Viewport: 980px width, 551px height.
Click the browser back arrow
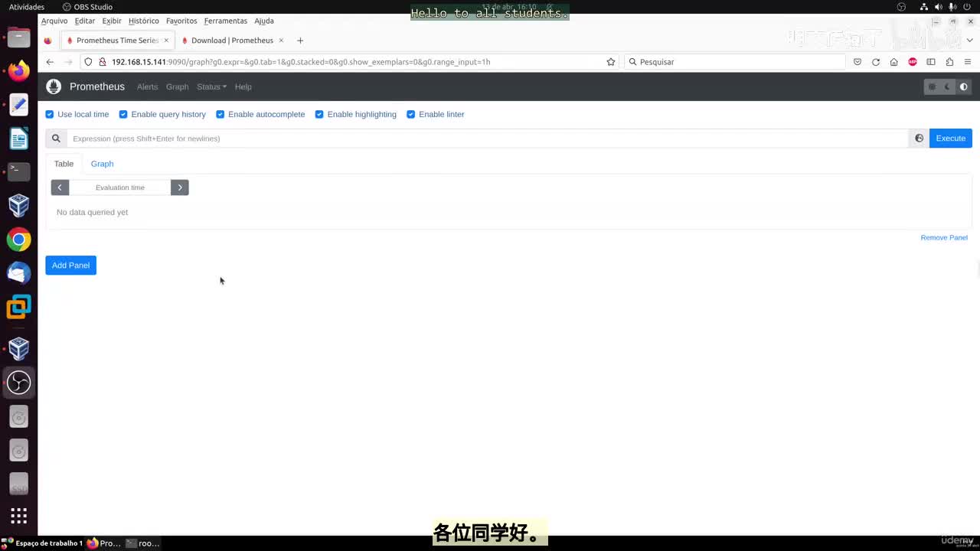pos(50,62)
